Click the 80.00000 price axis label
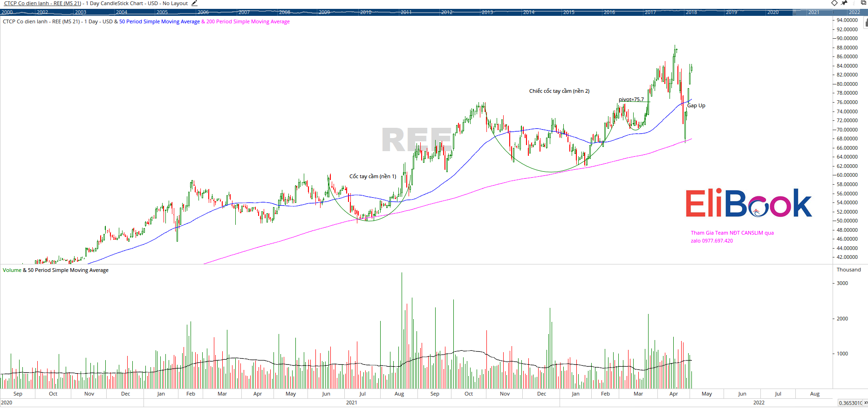 (847, 84)
